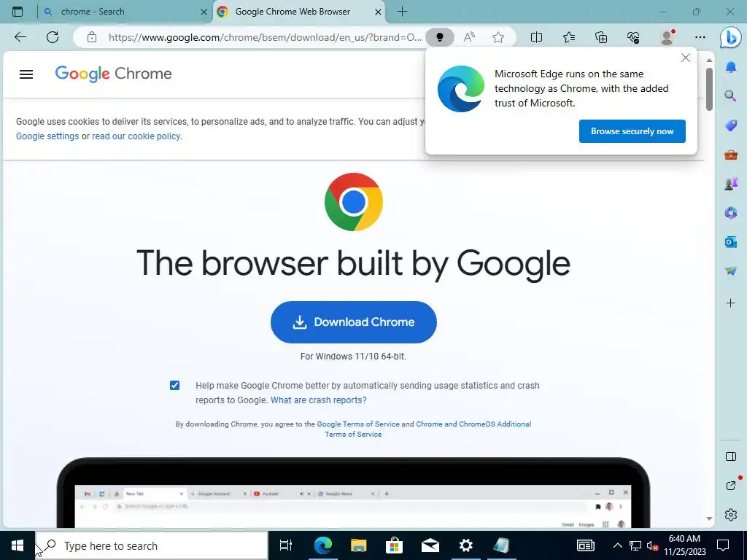Image resolution: width=747 pixels, height=560 pixels.
Task: Open File Explorer from taskbar
Action: click(x=359, y=545)
